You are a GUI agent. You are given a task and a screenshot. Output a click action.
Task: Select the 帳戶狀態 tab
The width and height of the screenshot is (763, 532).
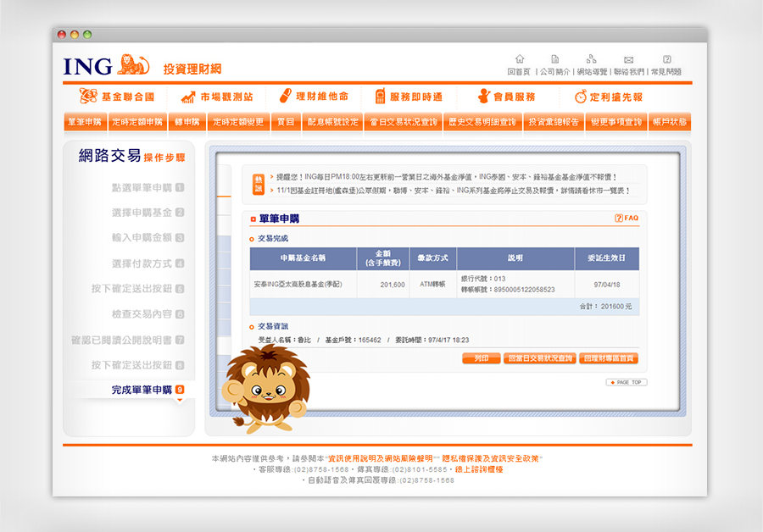pyautogui.click(x=670, y=122)
